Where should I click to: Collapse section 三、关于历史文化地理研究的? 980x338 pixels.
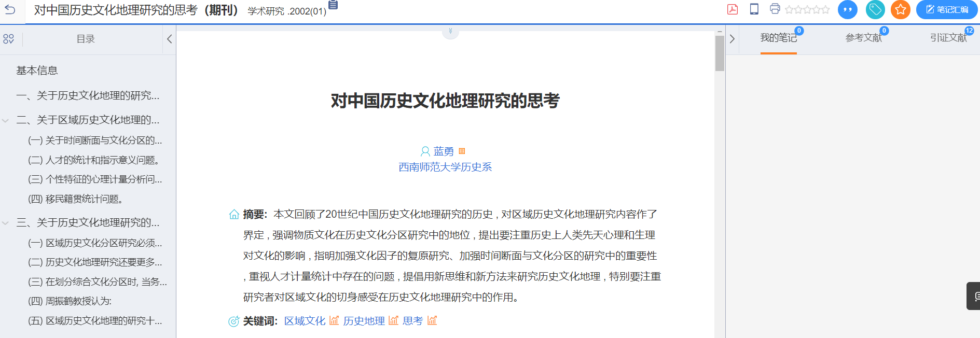[5, 223]
